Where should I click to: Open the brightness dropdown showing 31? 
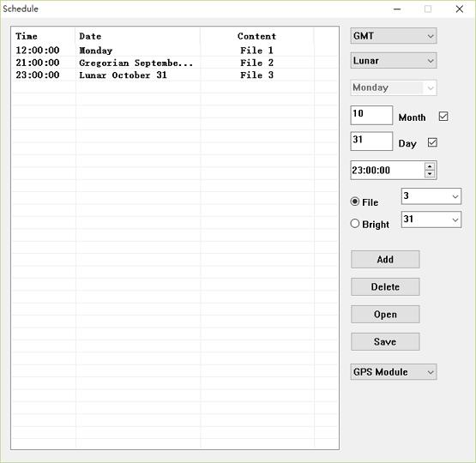coord(431,219)
